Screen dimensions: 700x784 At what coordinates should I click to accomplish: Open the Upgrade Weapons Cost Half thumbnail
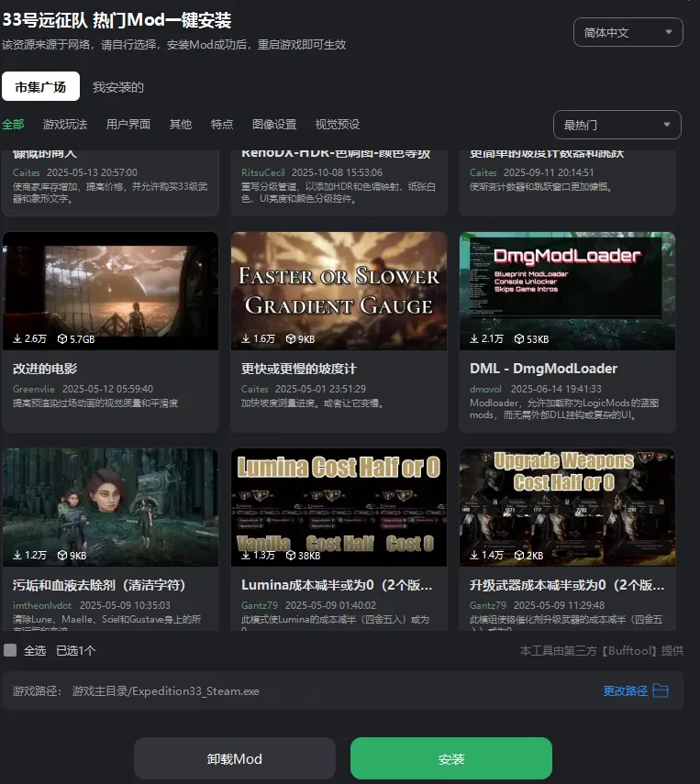(x=567, y=507)
